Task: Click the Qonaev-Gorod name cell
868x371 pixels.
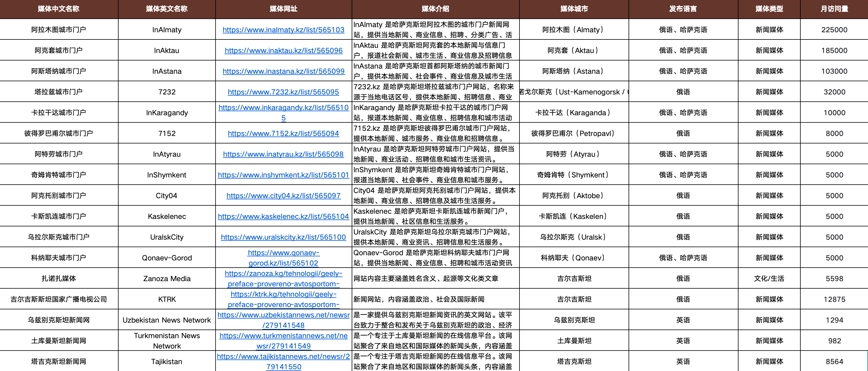Action: pos(167,258)
